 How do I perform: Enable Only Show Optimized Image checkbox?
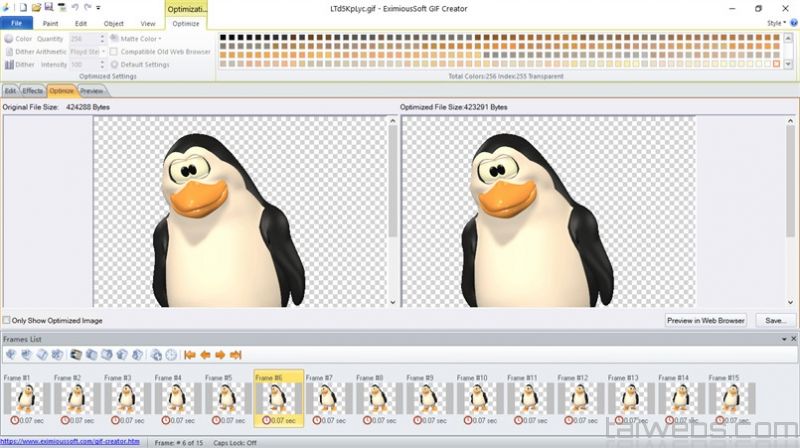(x=8, y=321)
